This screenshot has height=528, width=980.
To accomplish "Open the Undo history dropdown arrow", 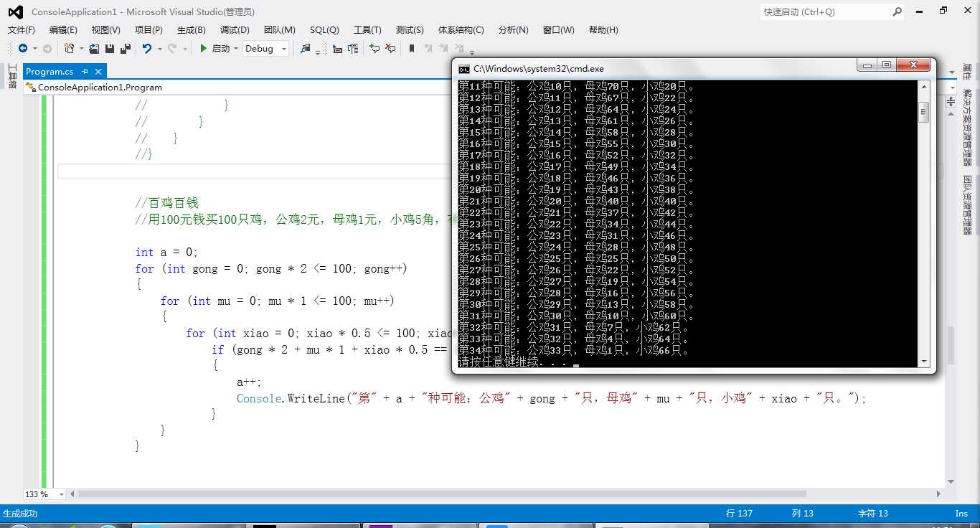I will [159, 49].
